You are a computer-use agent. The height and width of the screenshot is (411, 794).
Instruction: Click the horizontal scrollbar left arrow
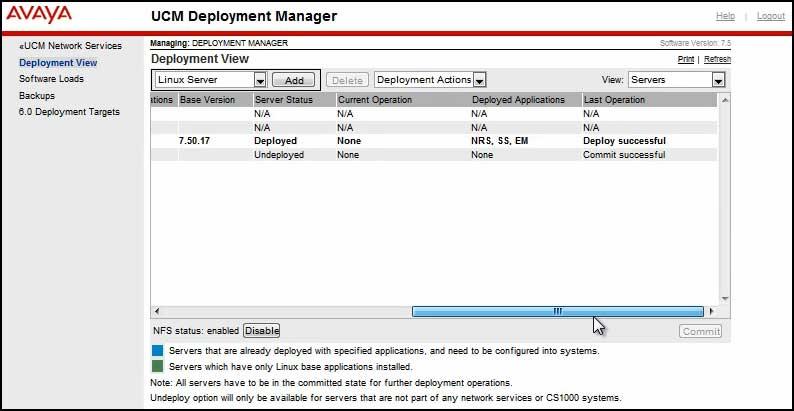pyautogui.click(x=156, y=311)
